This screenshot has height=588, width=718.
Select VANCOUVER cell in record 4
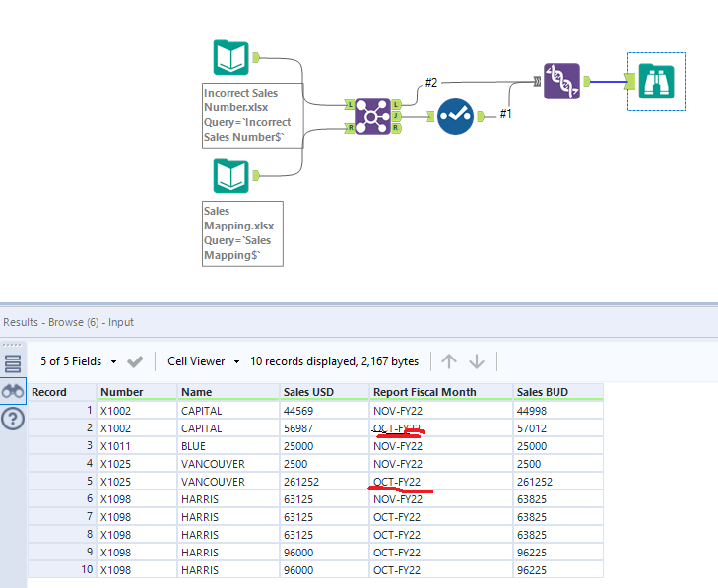coord(228,464)
